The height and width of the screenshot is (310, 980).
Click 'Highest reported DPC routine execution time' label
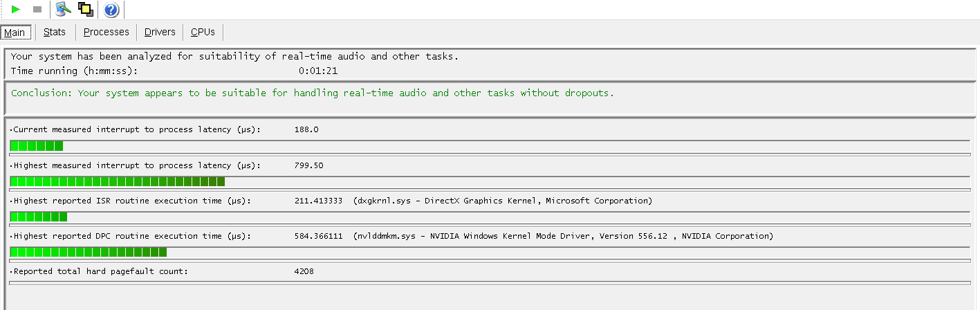pyautogui.click(x=131, y=236)
